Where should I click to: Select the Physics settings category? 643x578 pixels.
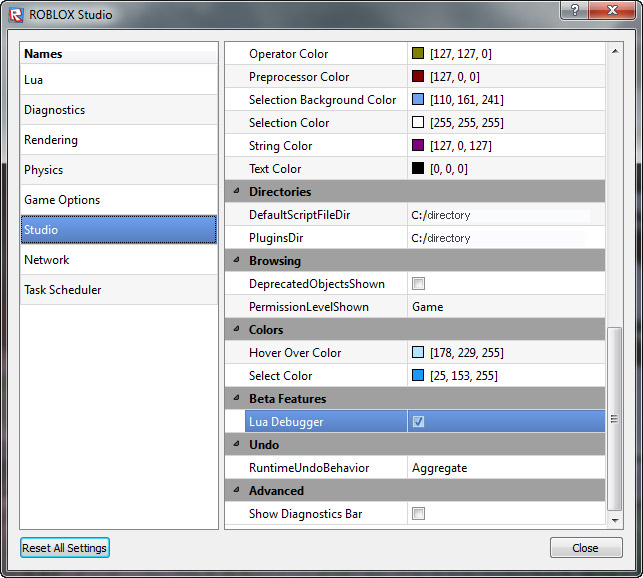point(119,170)
